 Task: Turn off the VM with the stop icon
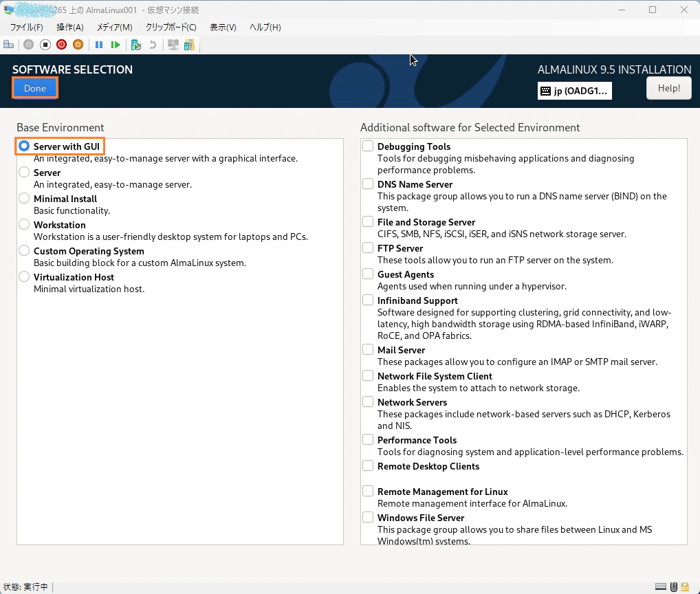(x=45, y=45)
